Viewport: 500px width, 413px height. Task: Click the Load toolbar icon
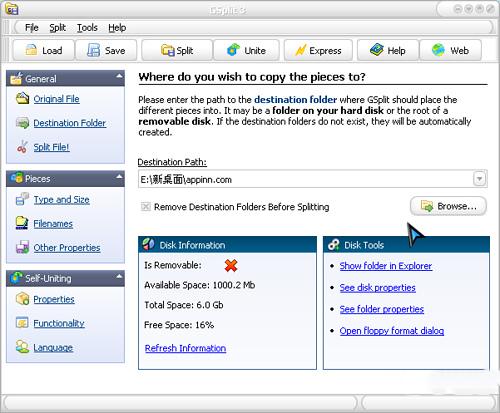click(31, 50)
